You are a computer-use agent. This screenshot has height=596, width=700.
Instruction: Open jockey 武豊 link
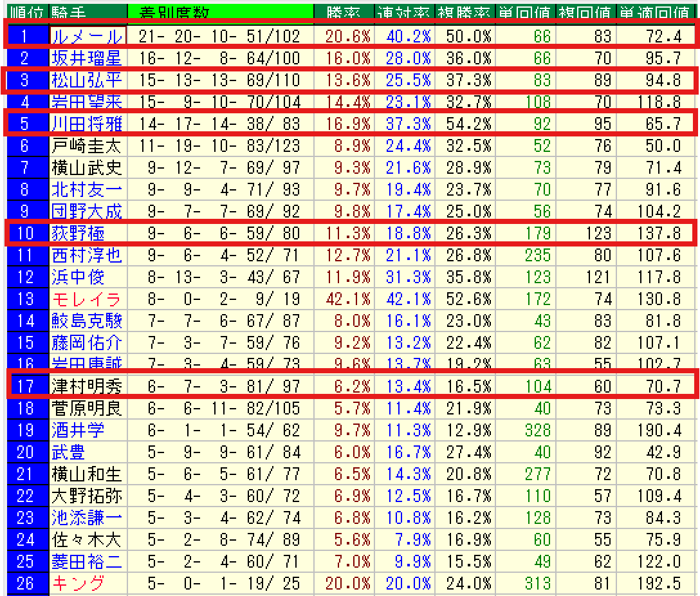[x=69, y=452]
